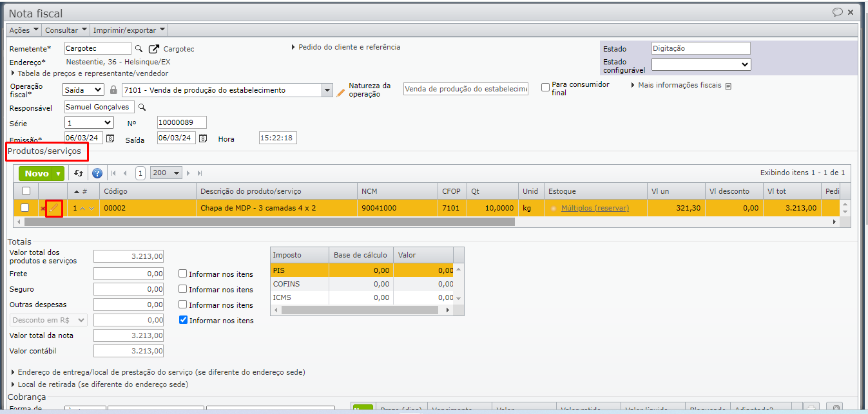
Task: Edit item 00002 with pencil icon
Action: (x=54, y=208)
